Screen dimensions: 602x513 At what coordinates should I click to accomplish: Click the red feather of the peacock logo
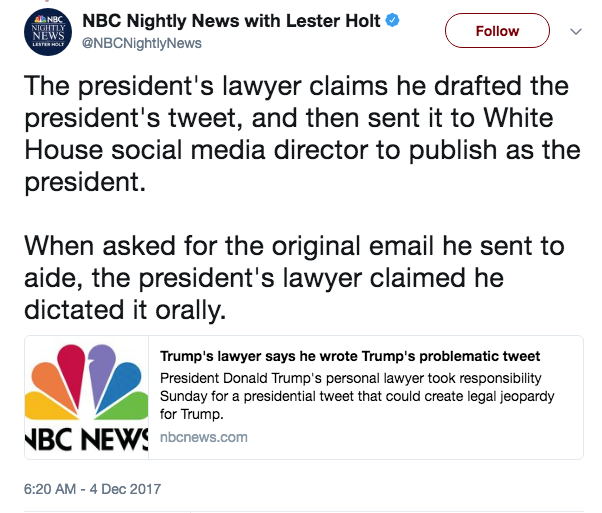point(73,374)
